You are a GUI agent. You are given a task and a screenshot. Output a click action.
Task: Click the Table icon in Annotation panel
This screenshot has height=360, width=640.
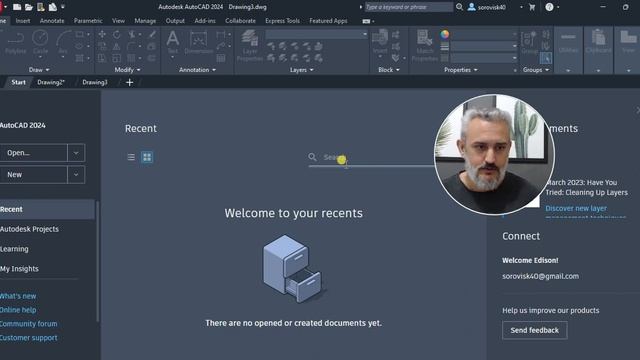pos(221,58)
